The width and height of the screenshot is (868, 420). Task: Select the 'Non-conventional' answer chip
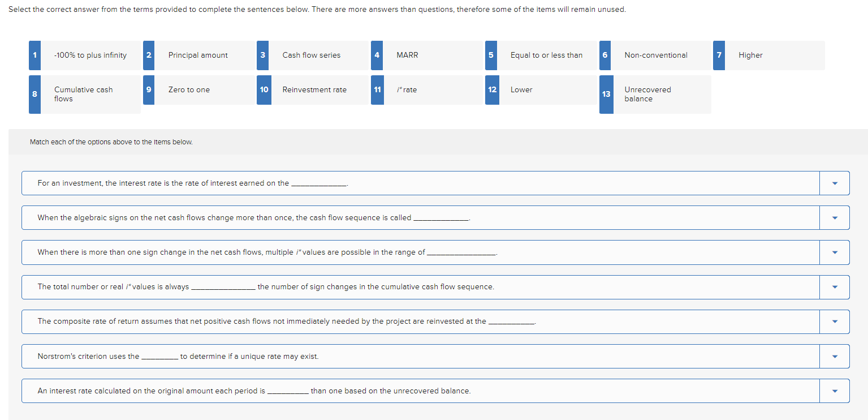point(655,55)
